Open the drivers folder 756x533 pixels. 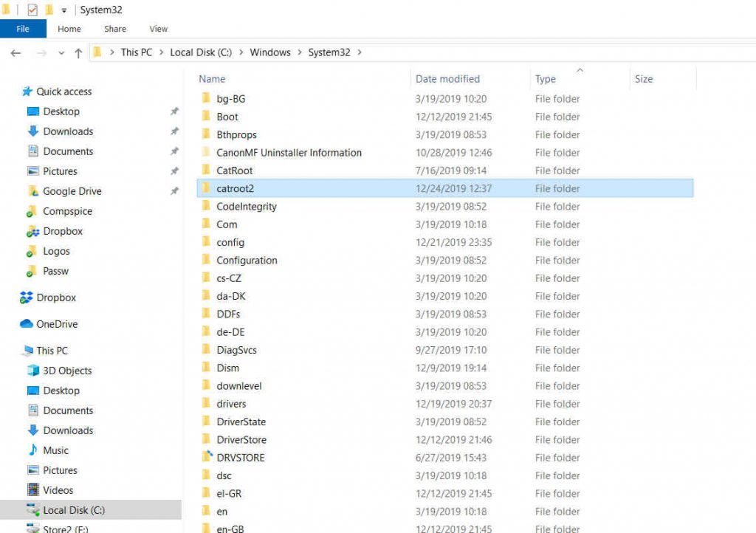231,404
